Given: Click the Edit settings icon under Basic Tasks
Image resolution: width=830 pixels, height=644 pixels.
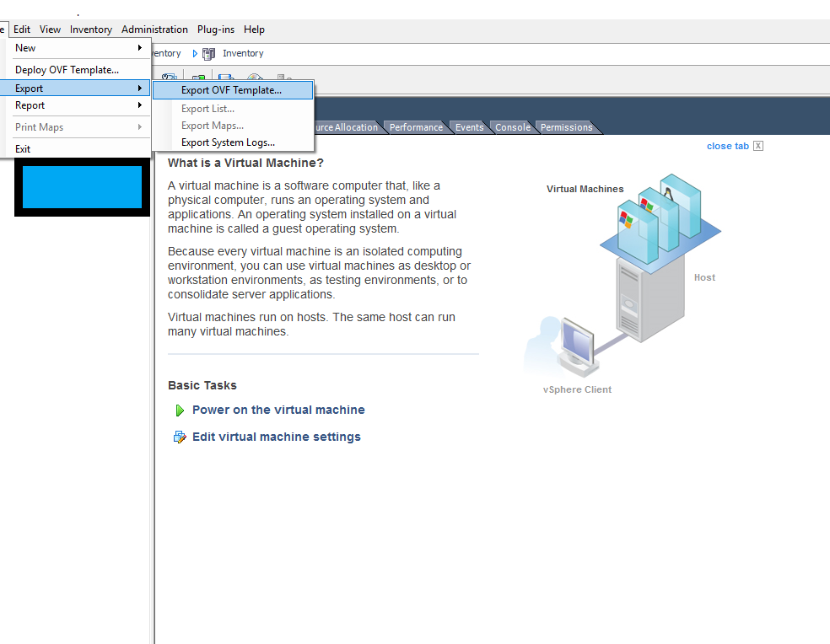Looking at the screenshot, I should click(x=180, y=437).
